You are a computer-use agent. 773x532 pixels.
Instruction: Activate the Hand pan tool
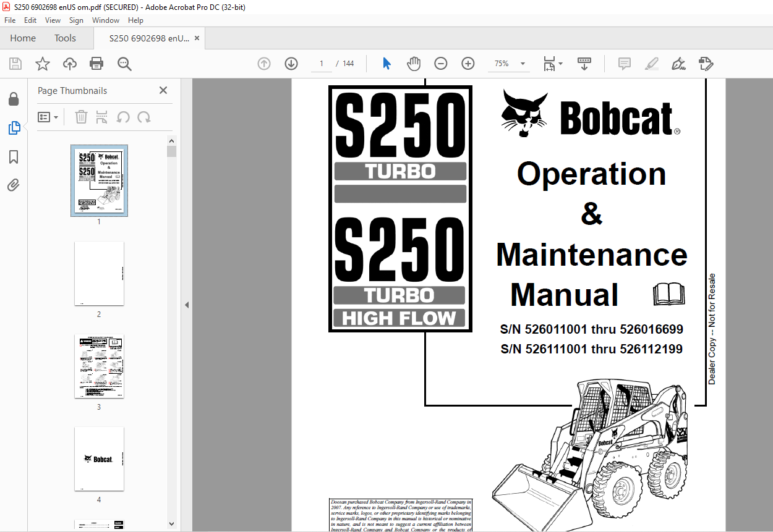pos(414,64)
